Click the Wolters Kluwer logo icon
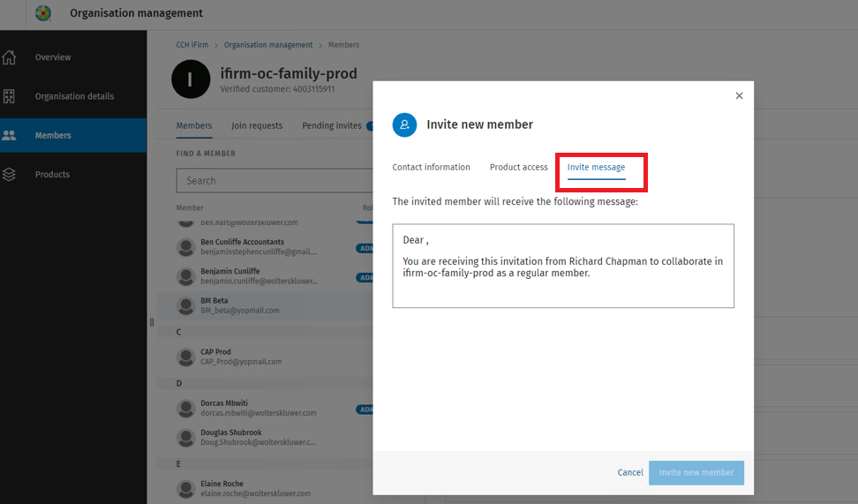Viewport: 858px width, 504px height. 43,13
